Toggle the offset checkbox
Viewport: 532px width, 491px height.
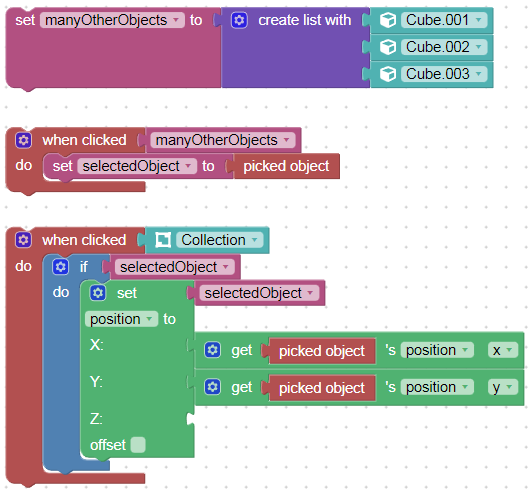click(x=138, y=445)
